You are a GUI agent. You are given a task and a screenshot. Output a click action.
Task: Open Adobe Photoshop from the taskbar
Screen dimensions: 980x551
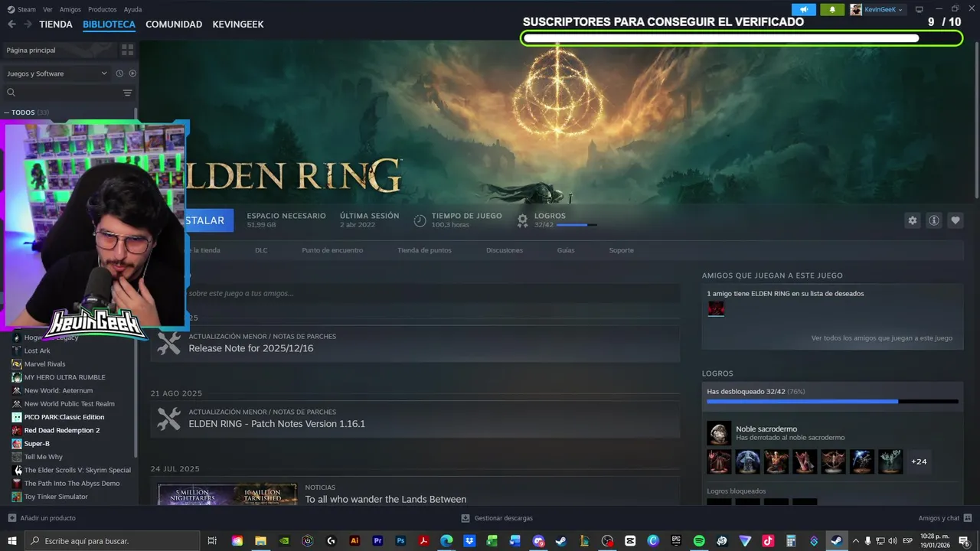click(400, 541)
